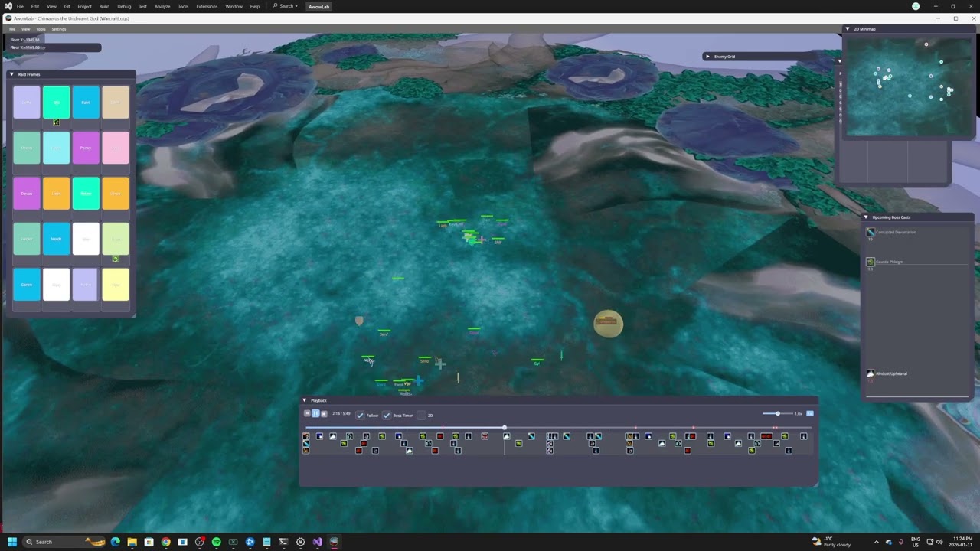This screenshot has width=980, height=551.
Task: Open Visual Studio's Extensions menu
Action: pos(207,6)
